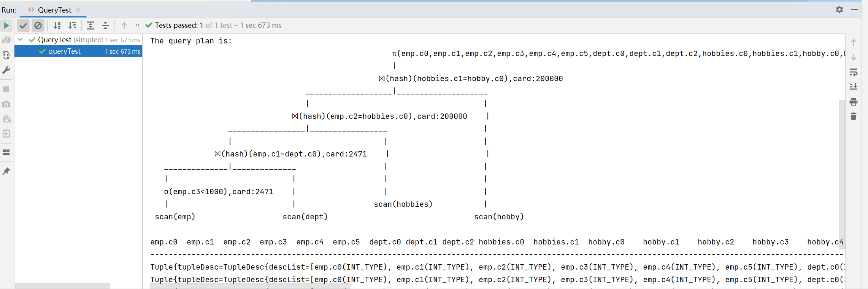Viewport: 868px width, 289px height.
Task: Click the scan(emp) node text
Action: tap(175, 217)
